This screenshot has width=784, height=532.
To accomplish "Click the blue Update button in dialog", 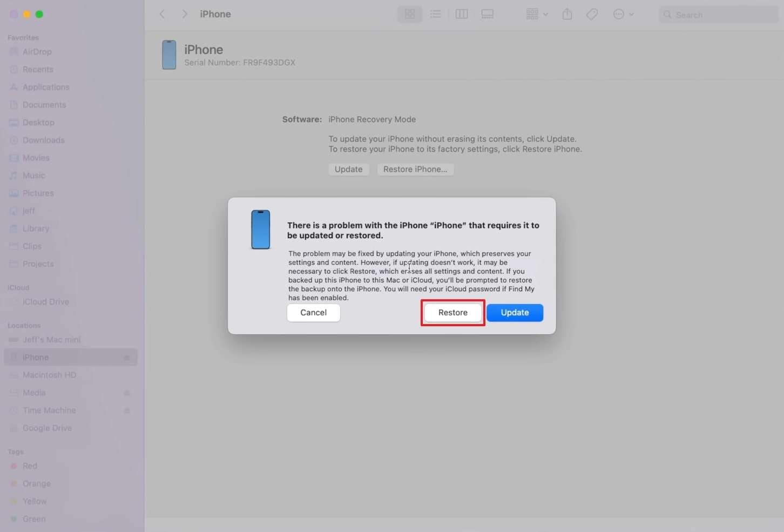I will point(515,313).
